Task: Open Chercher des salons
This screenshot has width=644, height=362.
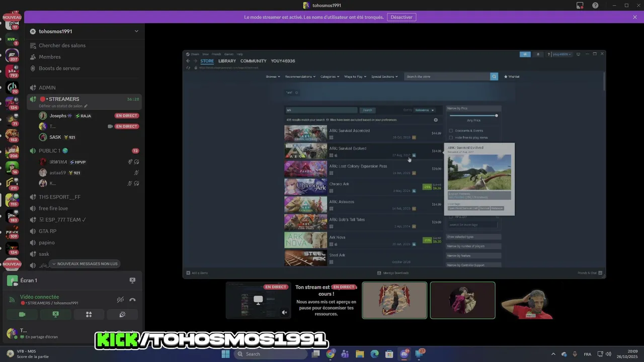Action: pos(62,45)
